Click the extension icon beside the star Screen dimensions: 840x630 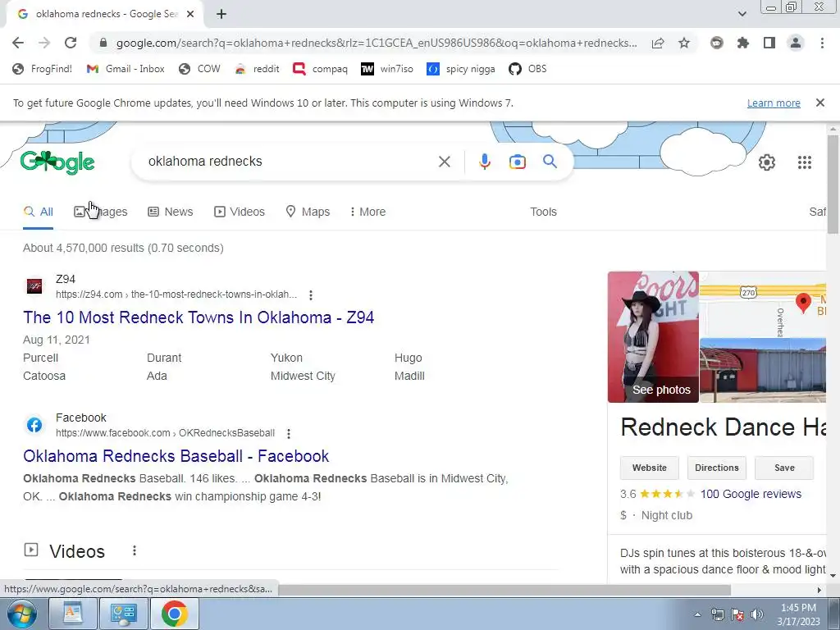tap(717, 43)
